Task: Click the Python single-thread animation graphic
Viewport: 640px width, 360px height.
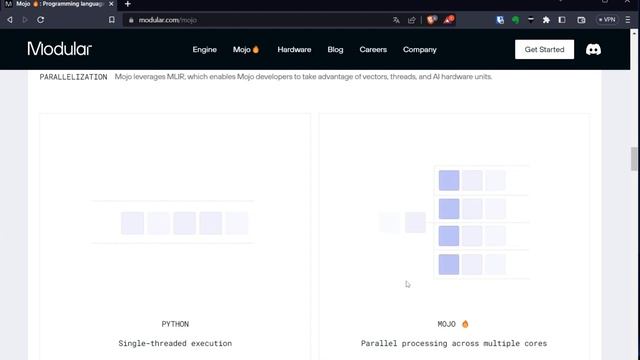Action: point(173,222)
